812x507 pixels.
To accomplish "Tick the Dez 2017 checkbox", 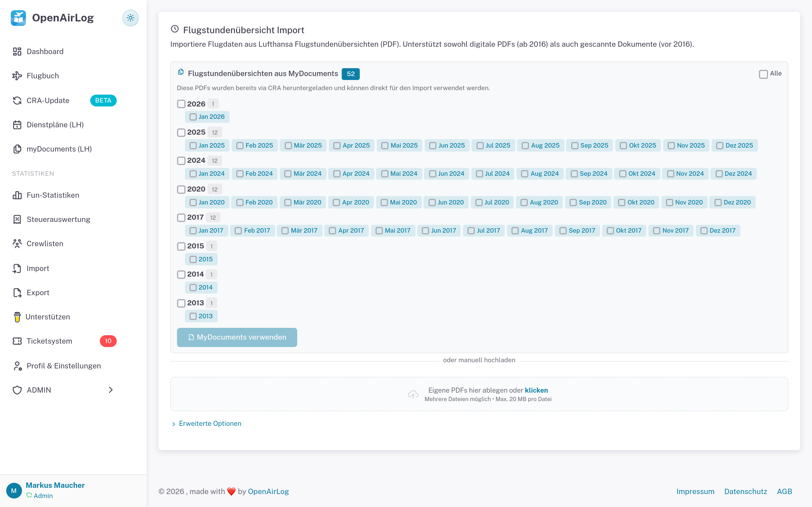I will pos(704,231).
